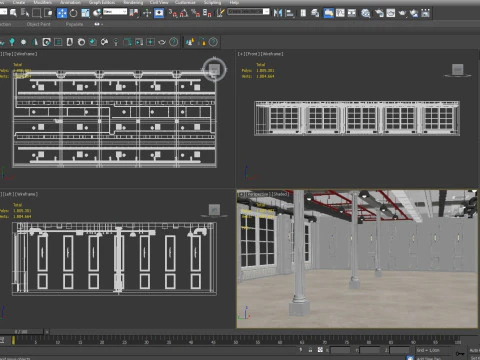
Task: Open the Schematic View
Action: (x=352, y=13)
